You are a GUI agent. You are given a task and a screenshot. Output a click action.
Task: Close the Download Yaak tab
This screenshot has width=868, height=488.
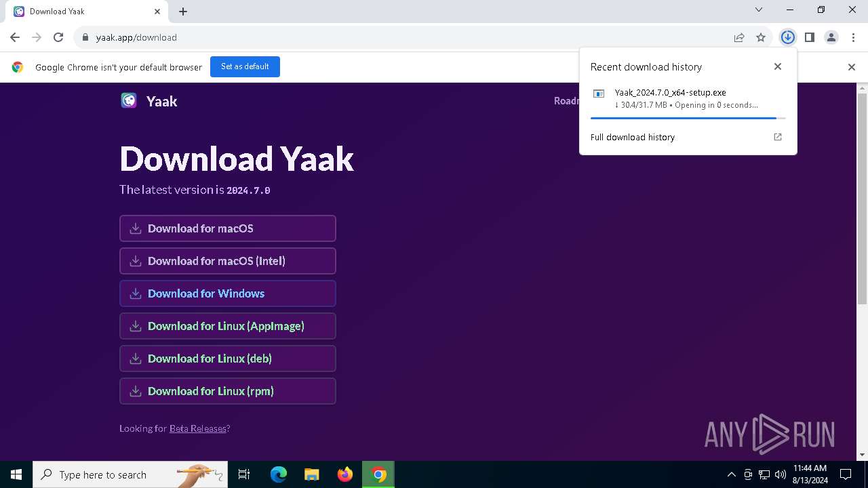pyautogui.click(x=157, y=12)
